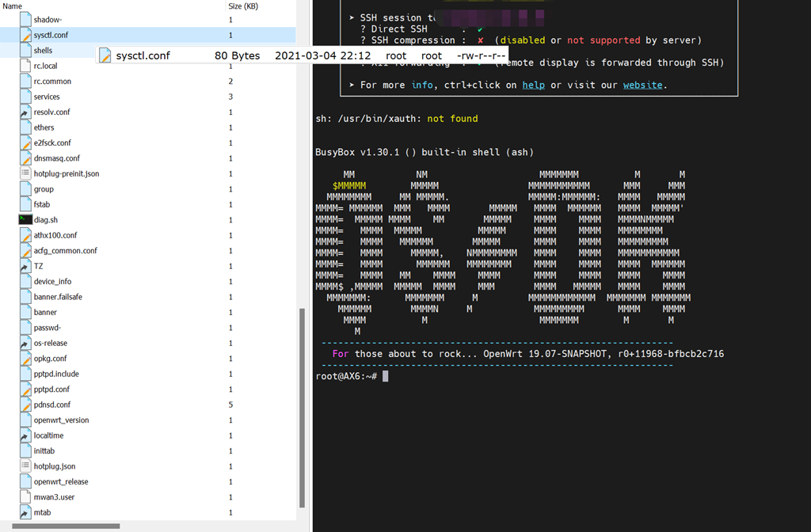Click the rc.local file icon

click(25, 66)
